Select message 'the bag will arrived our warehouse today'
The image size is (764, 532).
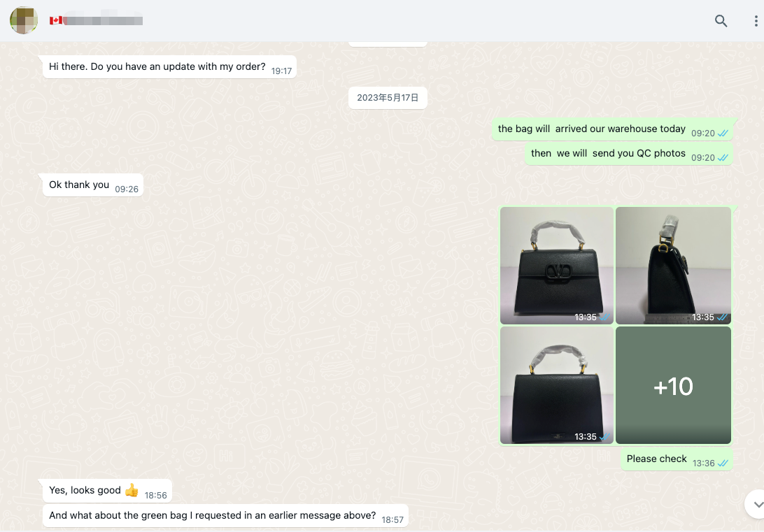(x=612, y=129)
